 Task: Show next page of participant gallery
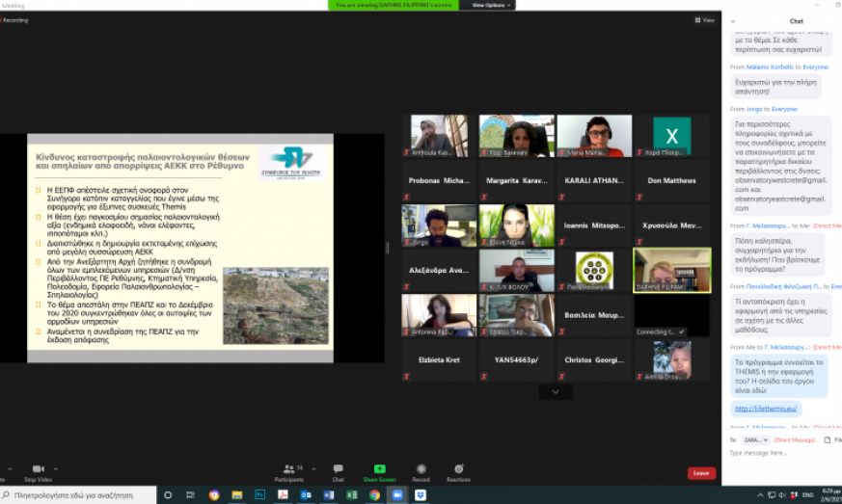[556, 392]
